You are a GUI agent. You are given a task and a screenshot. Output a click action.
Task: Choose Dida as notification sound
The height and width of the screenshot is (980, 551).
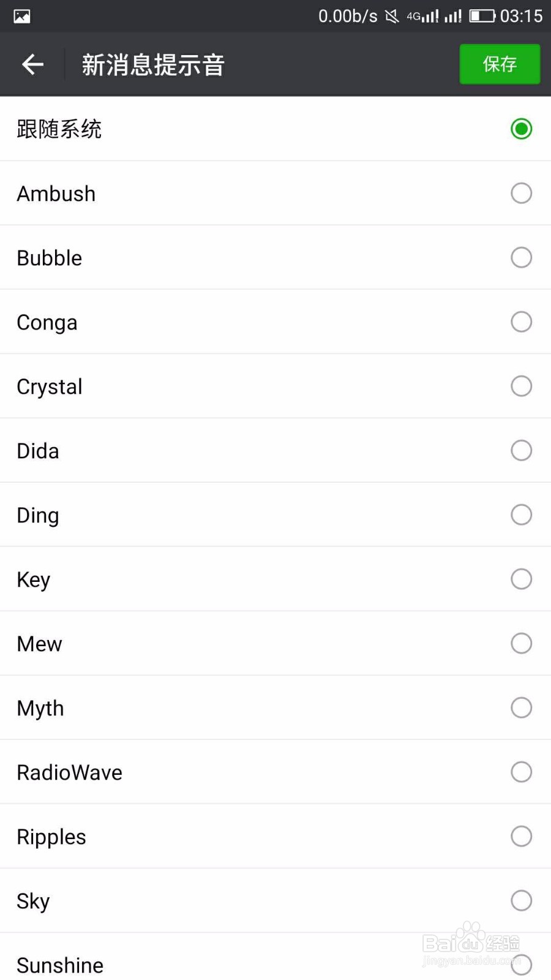point(521,451)
